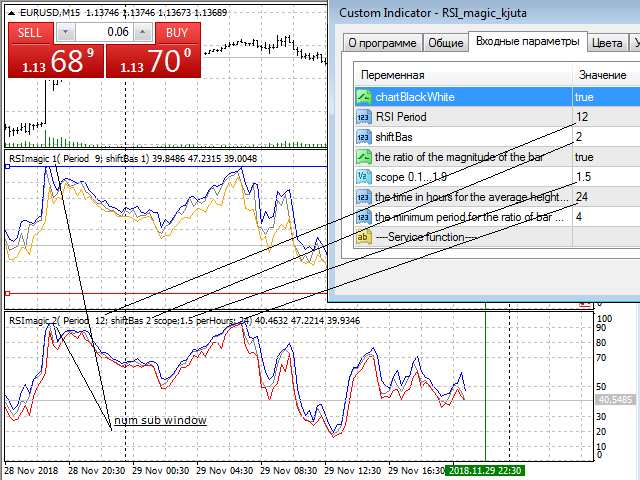Click the time in hours parameter icon
The height and width of the screenshot is (480, 640).
364,197
